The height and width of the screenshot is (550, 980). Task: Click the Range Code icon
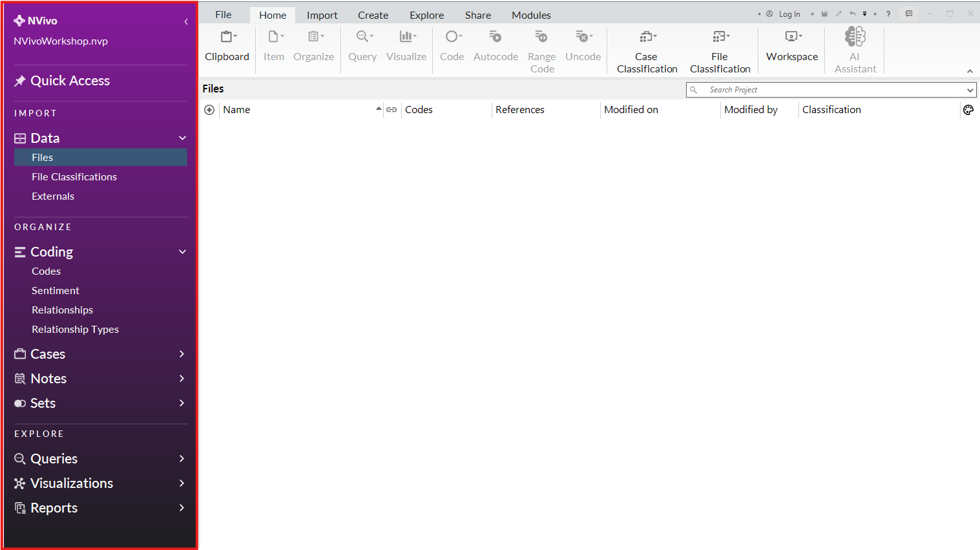coord(541,37)
